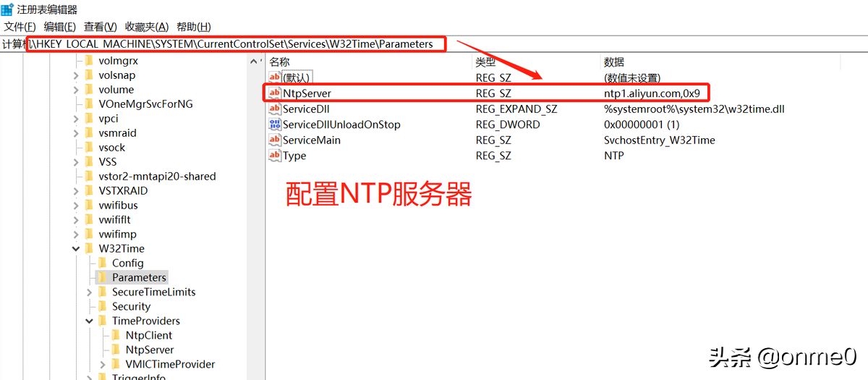The height and width of the screenshot is (380, 868).
Task: Select the vwifibus tree key
Action: 118,206
